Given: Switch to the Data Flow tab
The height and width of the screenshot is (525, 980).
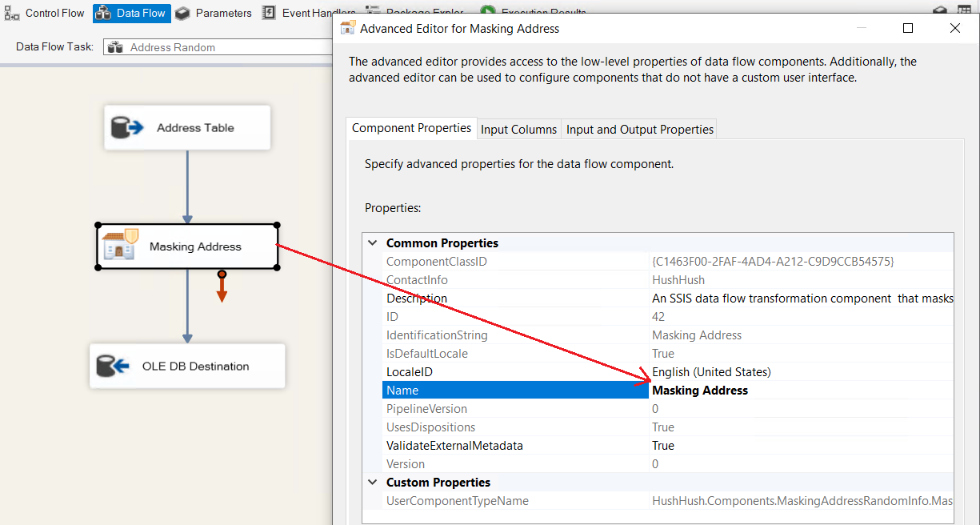Looking at the screenshot, I should pos(131,13).
